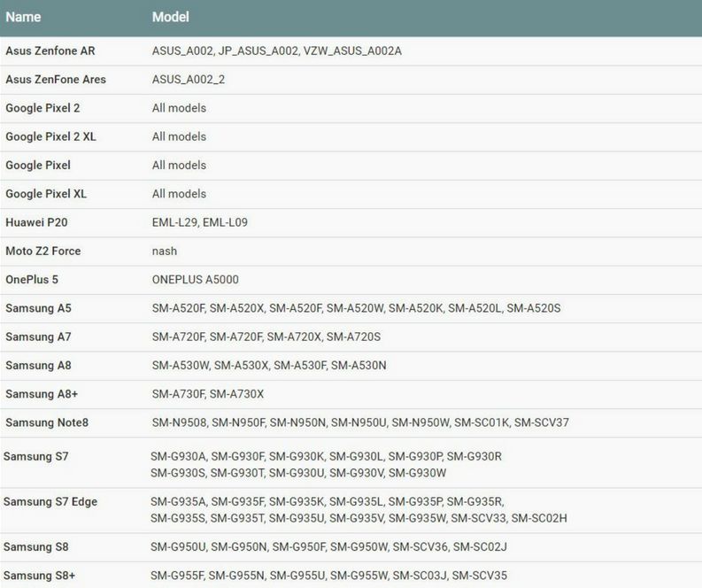Click All models in Google Pixel 2 XL row
This screenshot has height=588, width=702.
[x=179, y=137]
